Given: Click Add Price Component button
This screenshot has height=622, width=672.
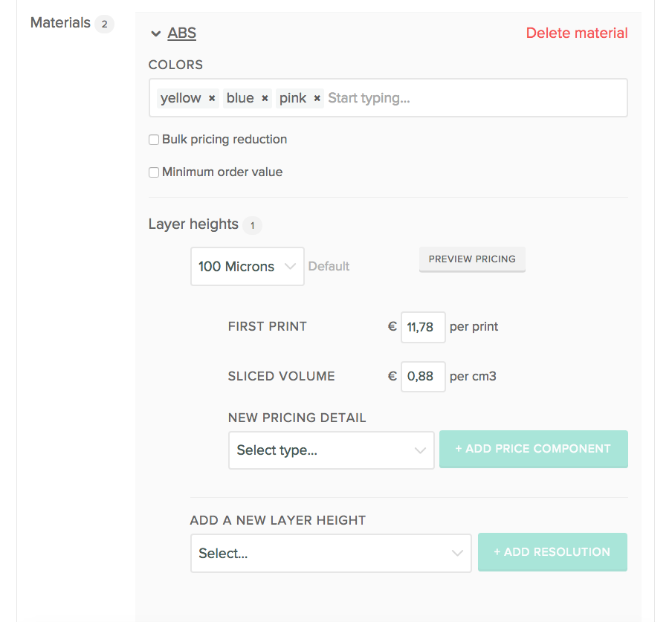Looking at the screenshot, I should pyautogui.click(x=533, y=449).
